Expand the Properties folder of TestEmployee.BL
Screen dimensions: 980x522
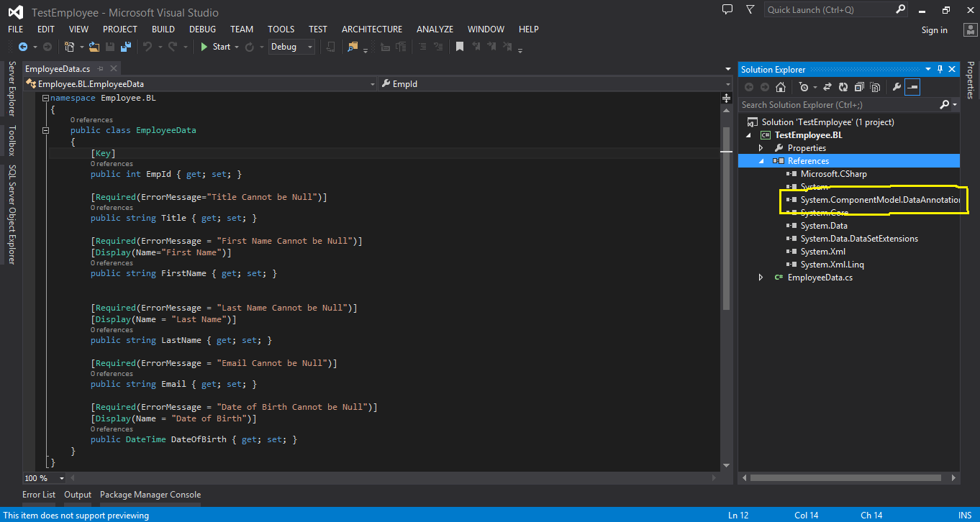[x=761, y=147]
